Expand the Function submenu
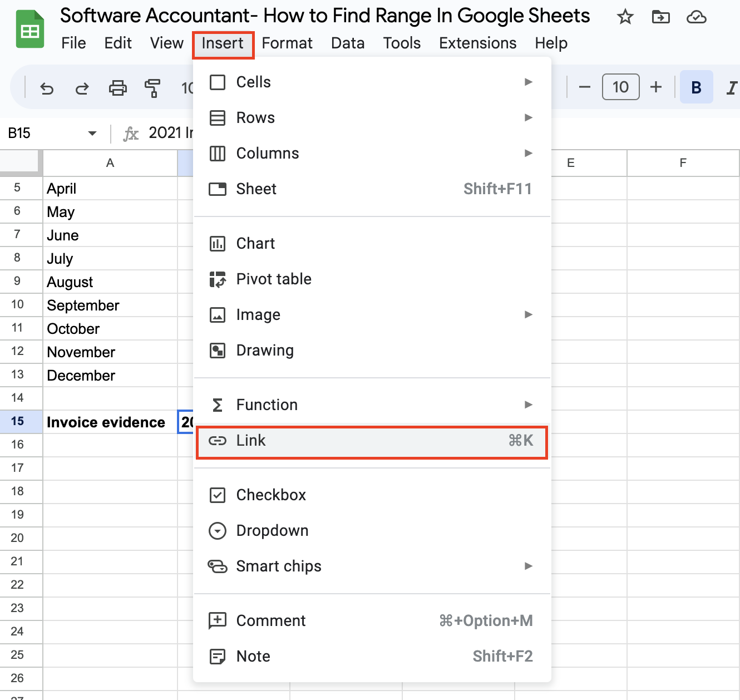The width and height of the screenshot is (740, 700). click(x=372, y=405)
